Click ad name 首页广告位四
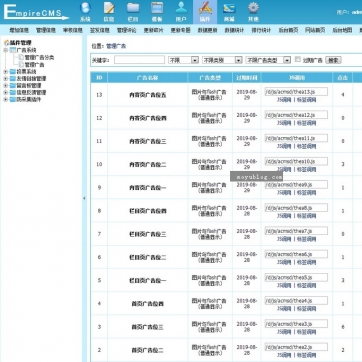Image resolution: width=362 pixels, height=362 pixels. pyautogui.click(x=148, y=304)
